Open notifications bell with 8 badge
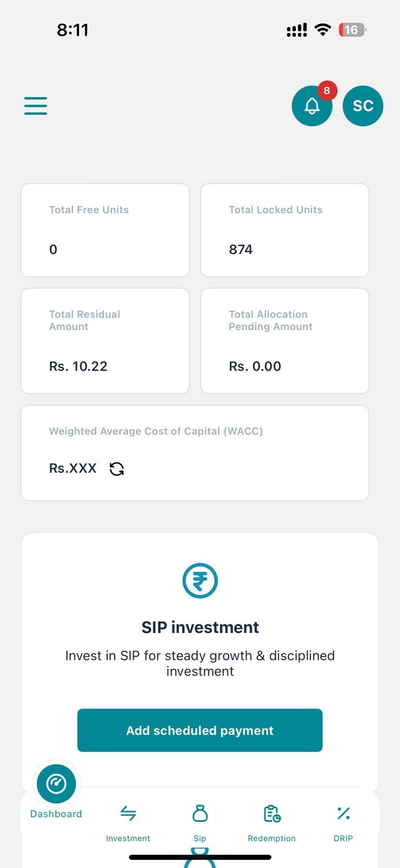Image resolution: width=400 pixels, height=868 pixels. [x=312, y=106]
